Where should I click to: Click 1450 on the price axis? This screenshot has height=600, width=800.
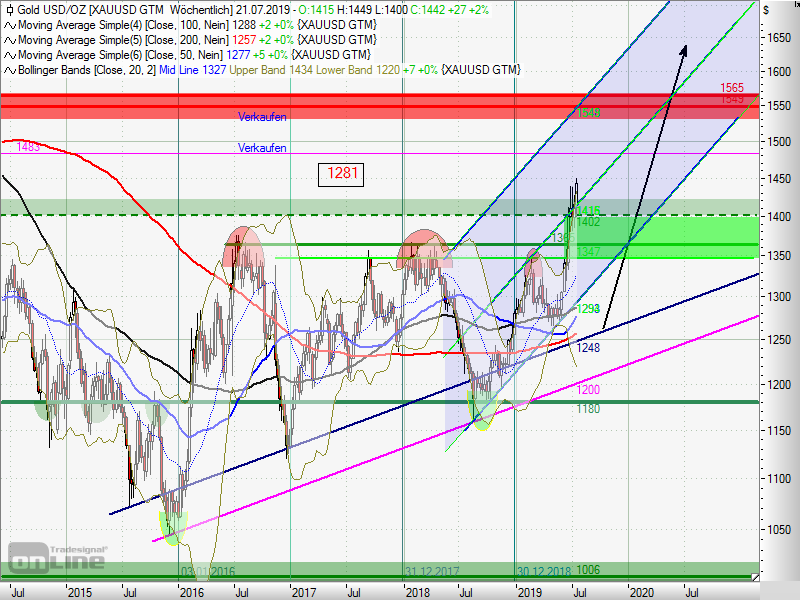[x=778, y=179]
